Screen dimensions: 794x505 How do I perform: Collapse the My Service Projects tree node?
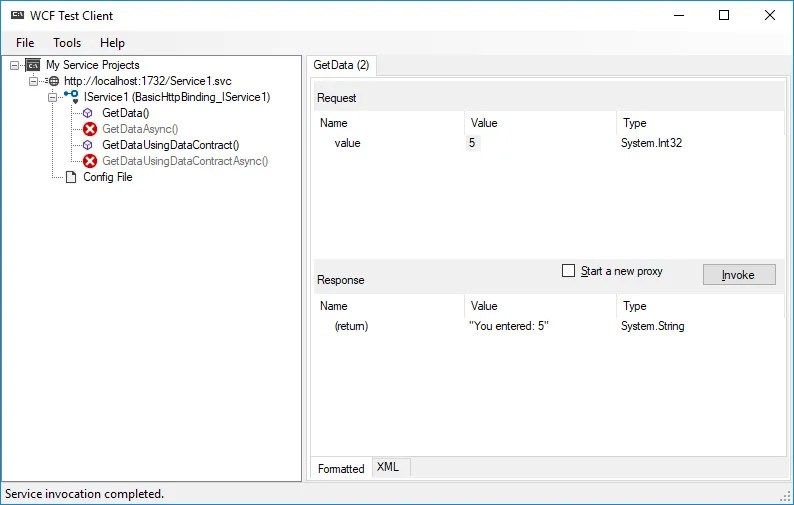click(x=15, y=65)
